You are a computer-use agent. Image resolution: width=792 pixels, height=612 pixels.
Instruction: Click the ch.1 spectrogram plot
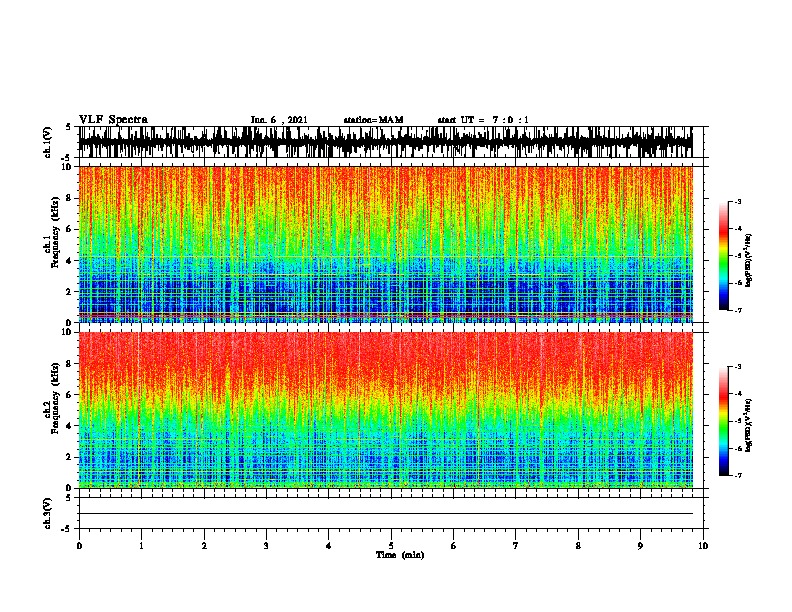coord(385,244)
